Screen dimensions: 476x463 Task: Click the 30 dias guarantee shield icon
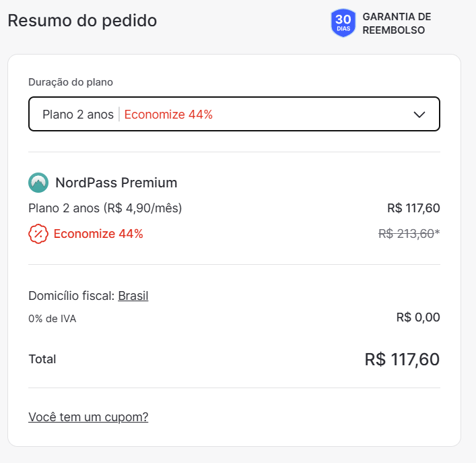tap(343, 23)
